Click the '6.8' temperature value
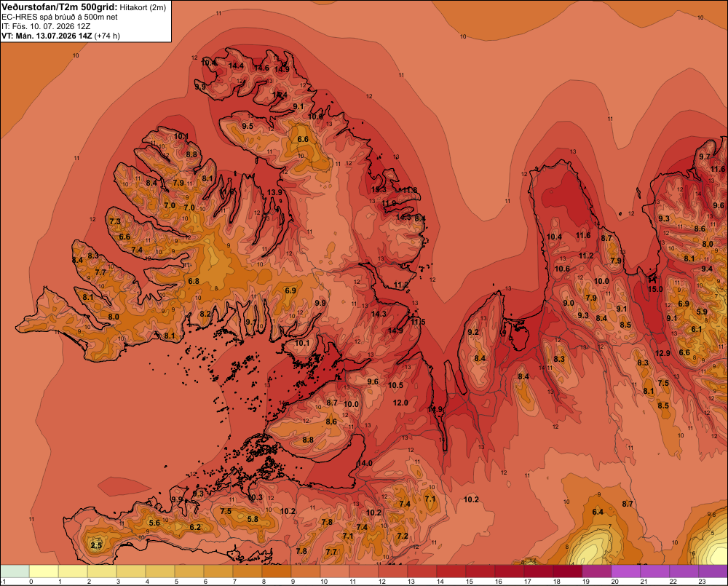Image resolution: width=728 pixels, height=586 pixels. 194,281
